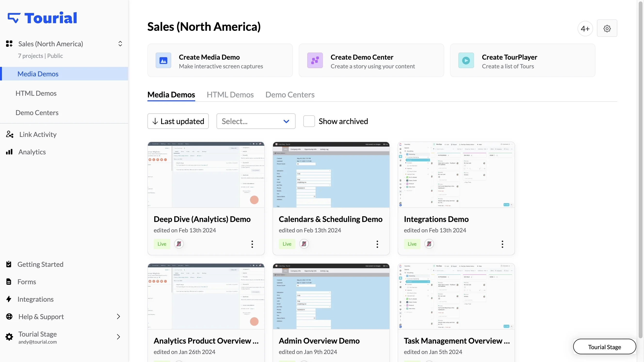This screenshot has height=362, width=644.
Task: Click the Live badge on Integrations Demo
Action: pyautogui.click(x=412, y=244)
